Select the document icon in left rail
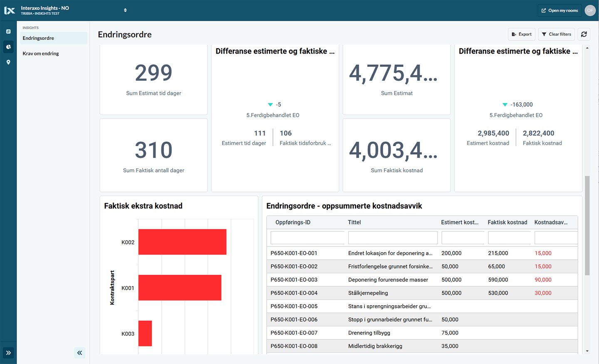This screenshot has height=364, width=599. 8,32
